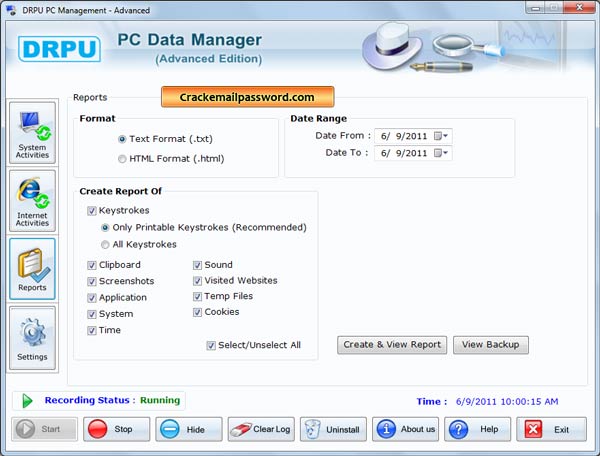
Task: Open About us information
Action: (x=406, y=429)
